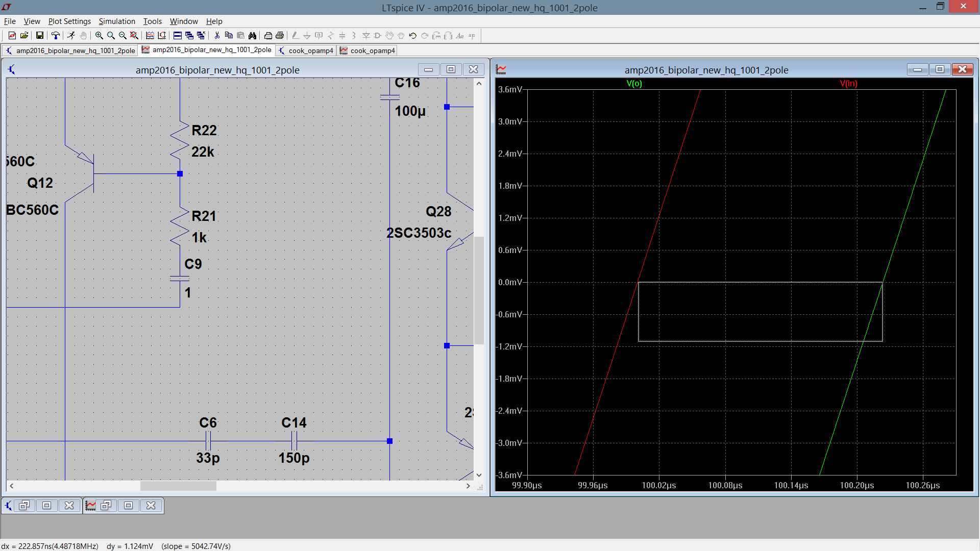Click the Pan magnifier icon

111,35
